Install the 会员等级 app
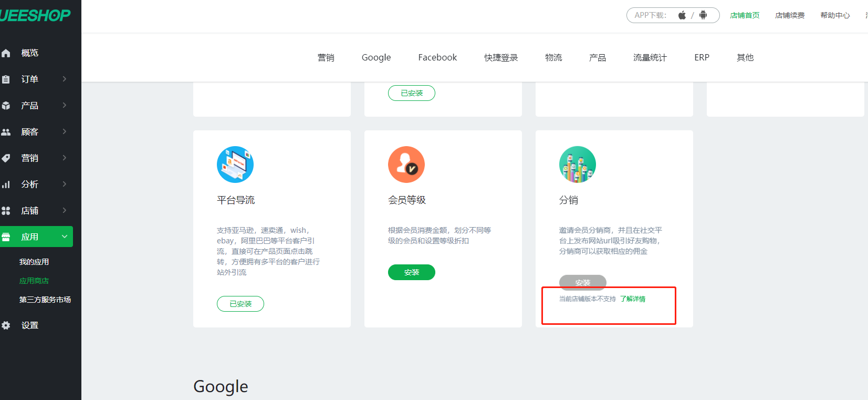The width and height of the screenshot is (868, 400). [x=411, y=272]
